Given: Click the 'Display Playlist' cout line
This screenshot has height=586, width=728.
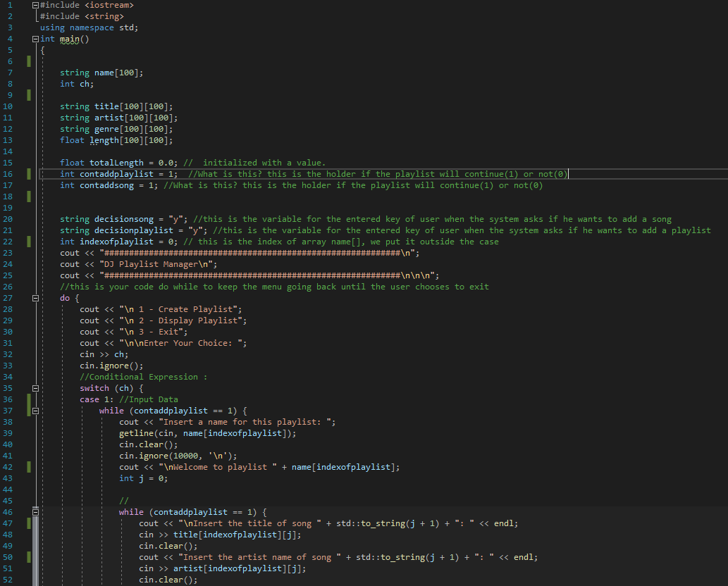Looking at the screenshot, I should tap(163, 320).
